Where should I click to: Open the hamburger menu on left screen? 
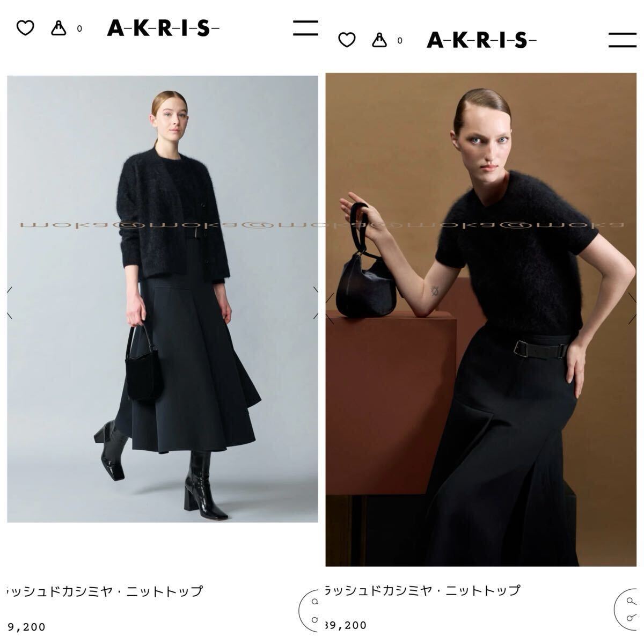click(306, 28)
